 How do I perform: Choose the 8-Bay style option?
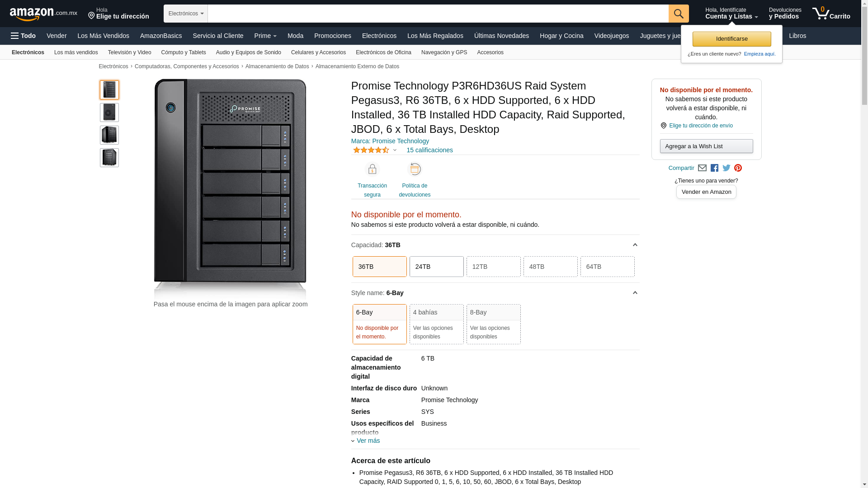click(x=493, y=324)
